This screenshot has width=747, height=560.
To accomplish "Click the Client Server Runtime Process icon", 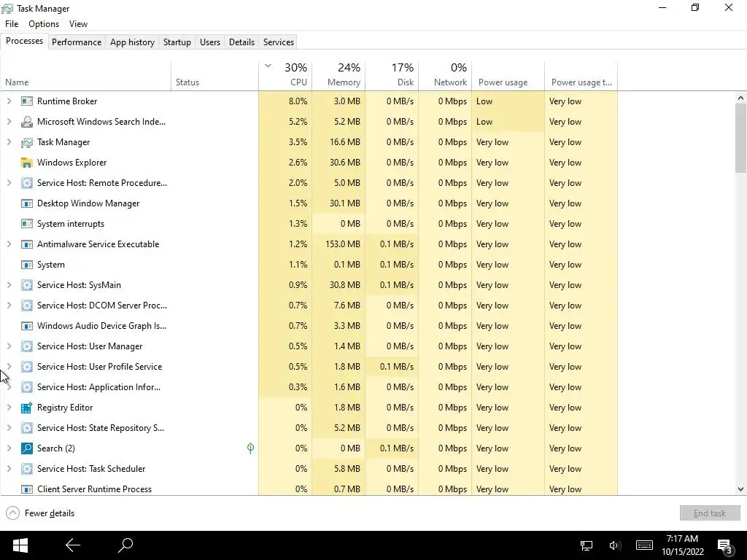I will coord(27,489).
